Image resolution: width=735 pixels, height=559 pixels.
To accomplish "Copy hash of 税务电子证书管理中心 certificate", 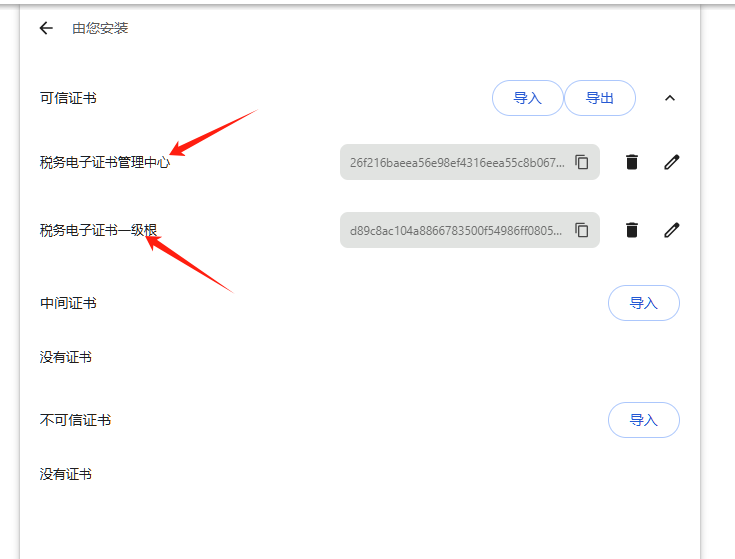I will pyautogui.click(x=582, y=162).
